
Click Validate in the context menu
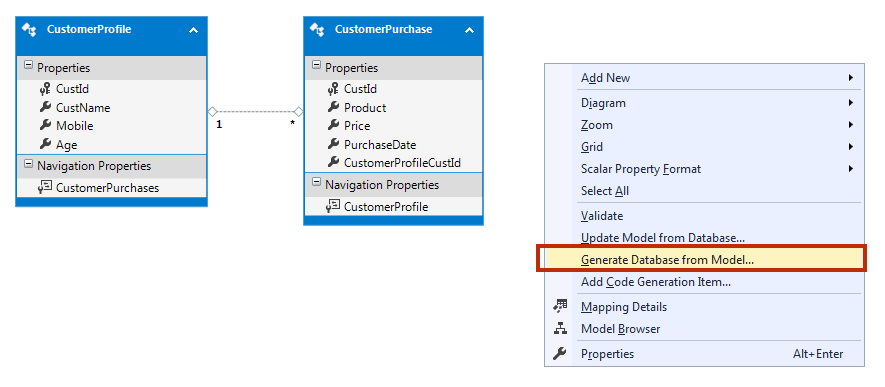[x=602, y=216]
